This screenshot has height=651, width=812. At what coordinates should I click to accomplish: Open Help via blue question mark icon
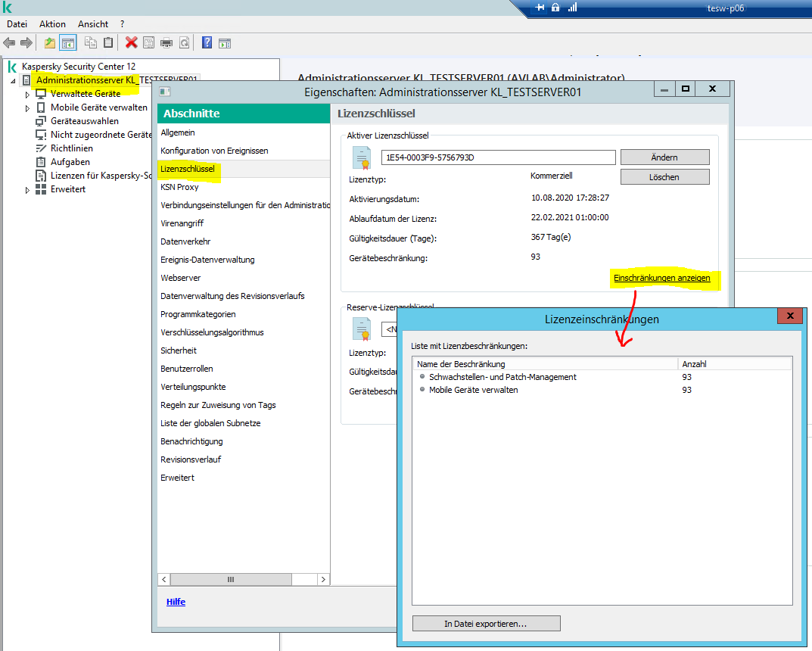click(207, 43)
